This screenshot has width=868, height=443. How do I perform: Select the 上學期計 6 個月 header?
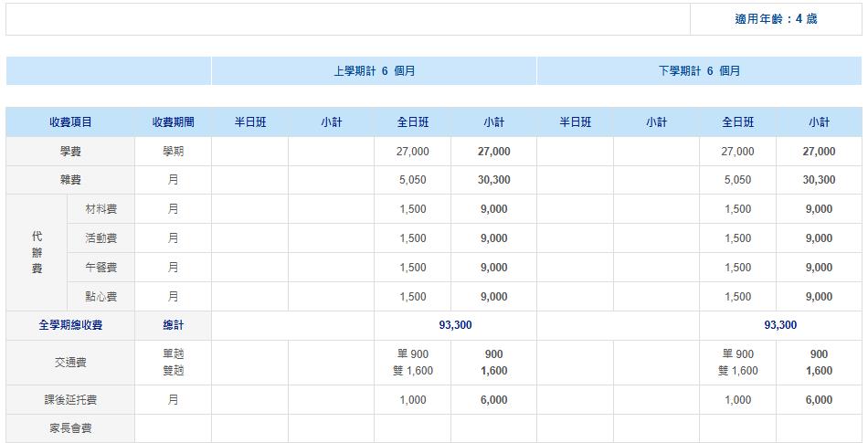(374, 70)
